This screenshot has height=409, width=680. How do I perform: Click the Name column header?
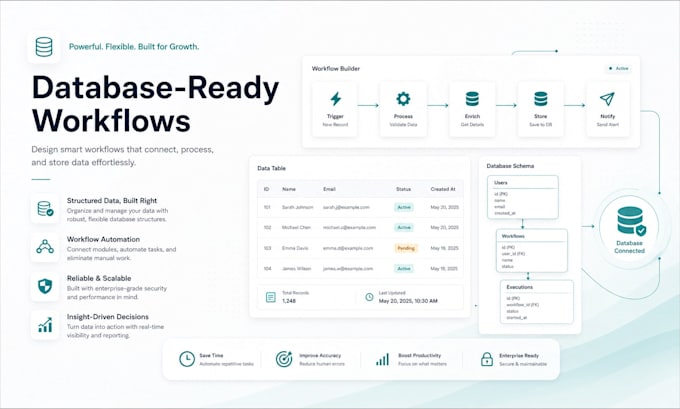289,189
